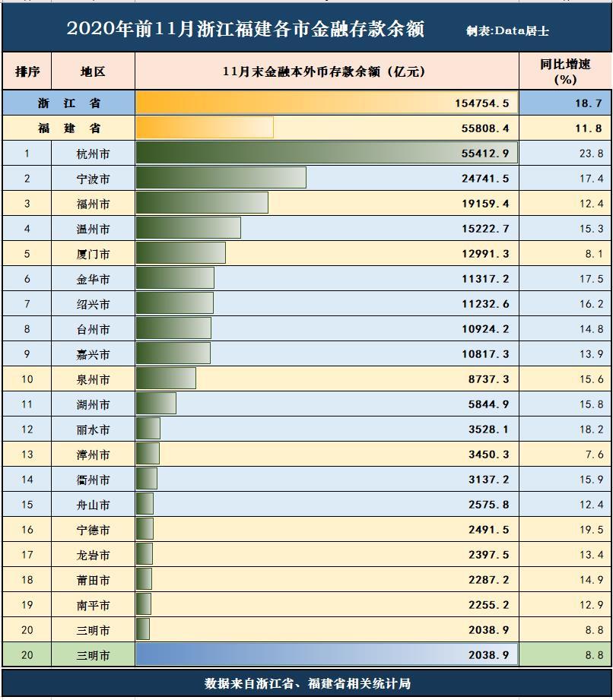Select the '福建省' row label
Viewport: 613px width, 700px height.
(x=68, y=128)
